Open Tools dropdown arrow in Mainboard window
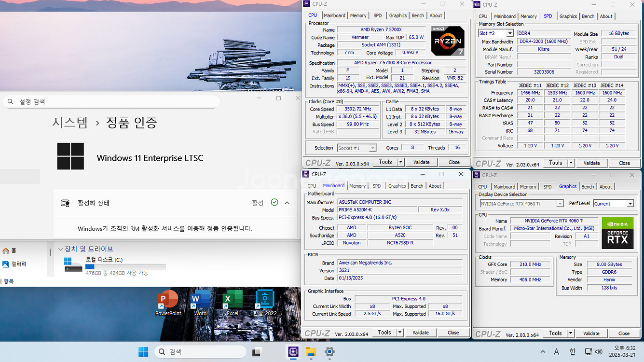This screenshot has height=362, width=644. [400, 333]
